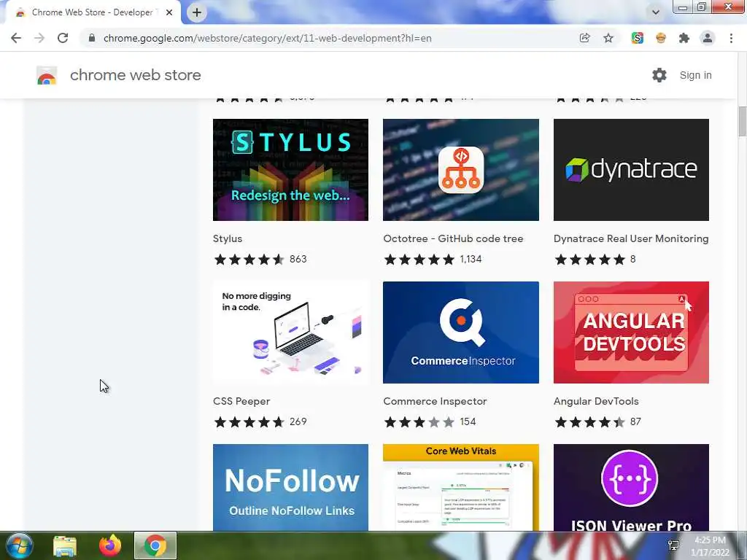
Task: Click the page vertical scrollbar thumb
Action: coord(742,122)
